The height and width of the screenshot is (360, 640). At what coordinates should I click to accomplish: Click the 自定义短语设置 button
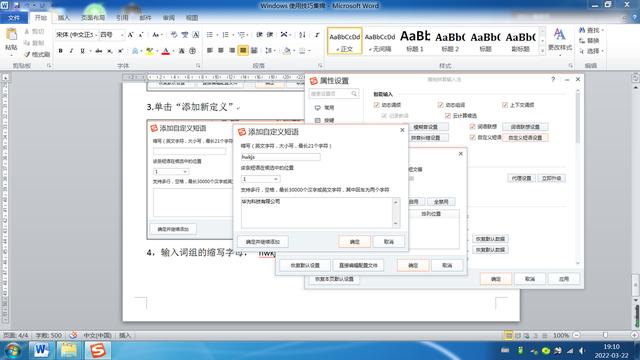click(525, 138)
